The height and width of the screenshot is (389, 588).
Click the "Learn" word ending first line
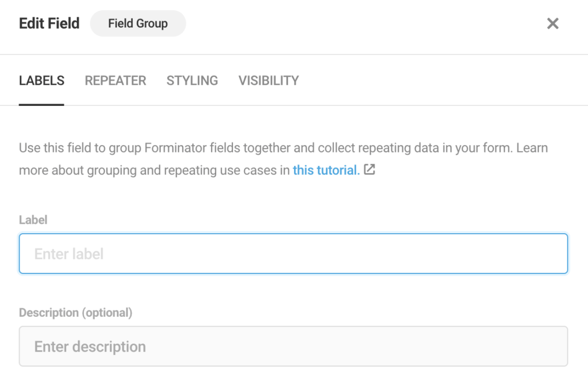[x=532, y=149]
